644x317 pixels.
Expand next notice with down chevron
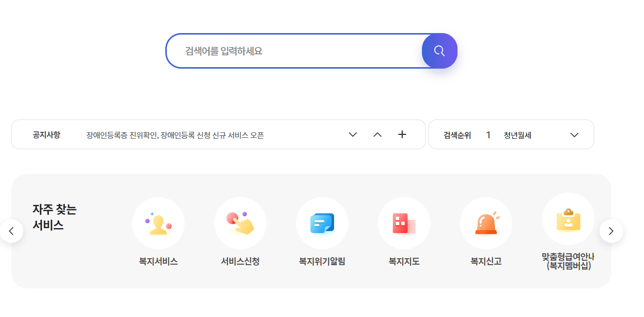tap(353, 134)
